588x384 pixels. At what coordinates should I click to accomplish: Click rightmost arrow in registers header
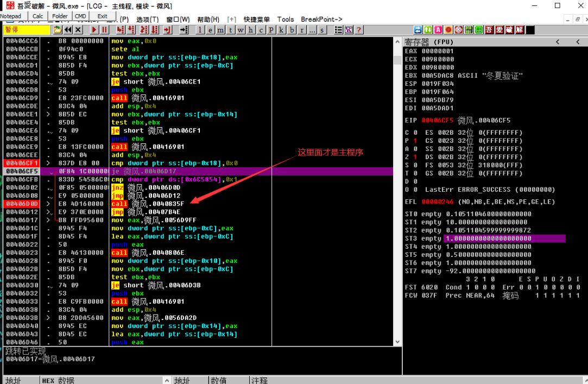577,42
